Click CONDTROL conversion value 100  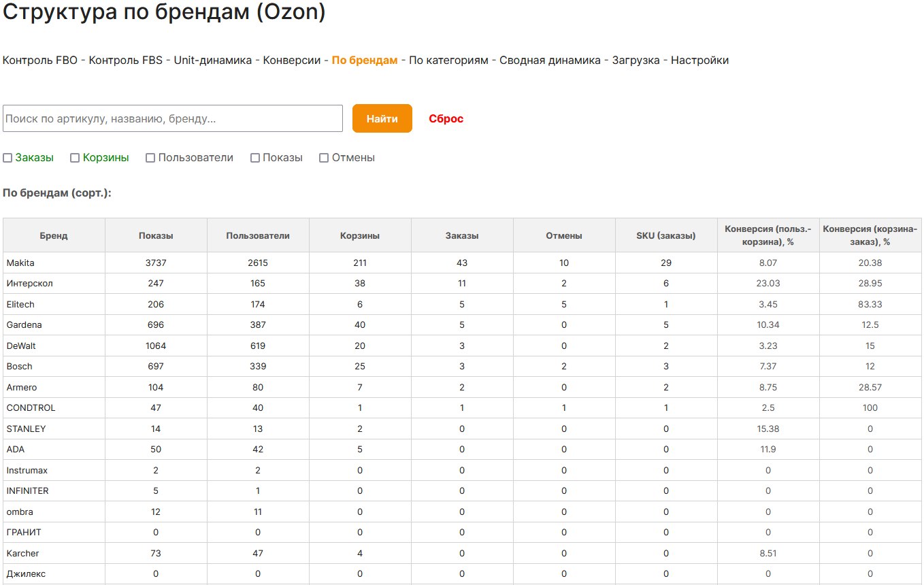[x=870, y=408]
